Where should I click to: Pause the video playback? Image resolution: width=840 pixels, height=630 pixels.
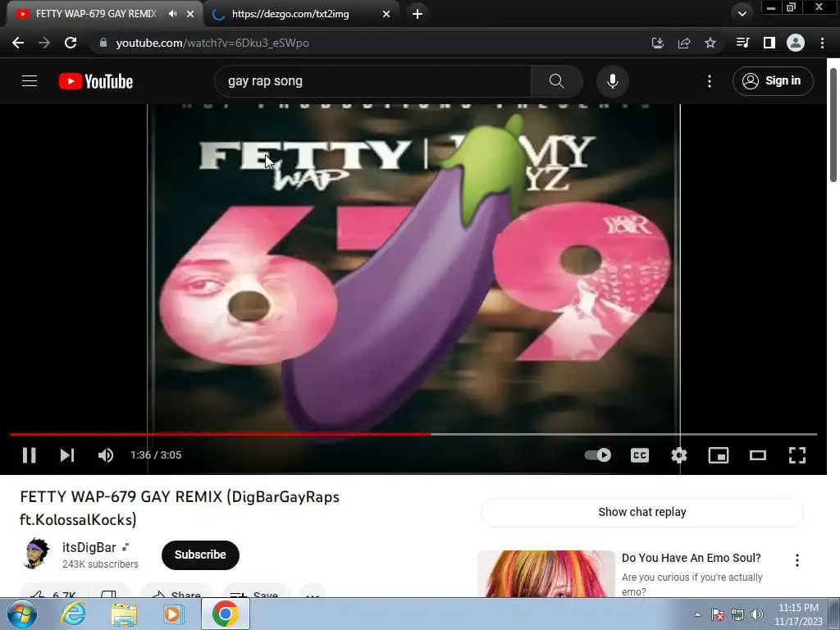pos(30,455)
